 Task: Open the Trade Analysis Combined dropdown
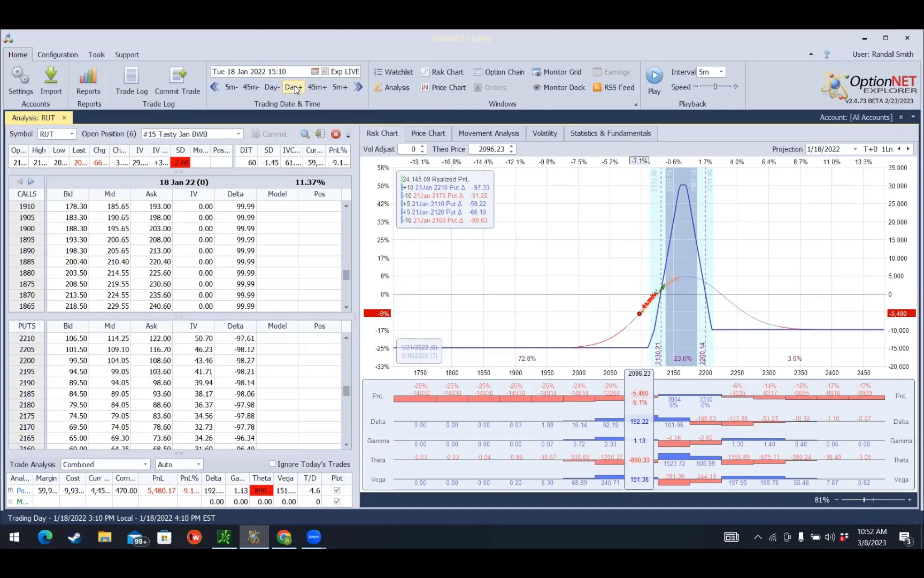[145, 465]
